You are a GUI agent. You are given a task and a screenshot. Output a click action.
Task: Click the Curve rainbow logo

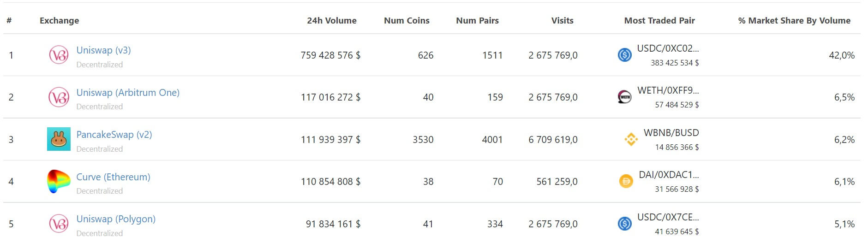click(x=59, y=181)
